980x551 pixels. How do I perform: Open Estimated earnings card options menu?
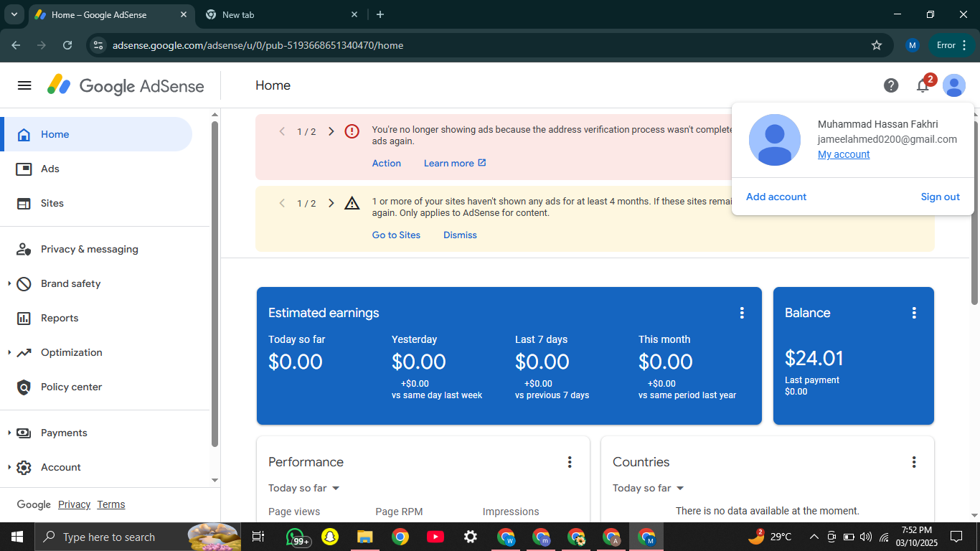742,313
